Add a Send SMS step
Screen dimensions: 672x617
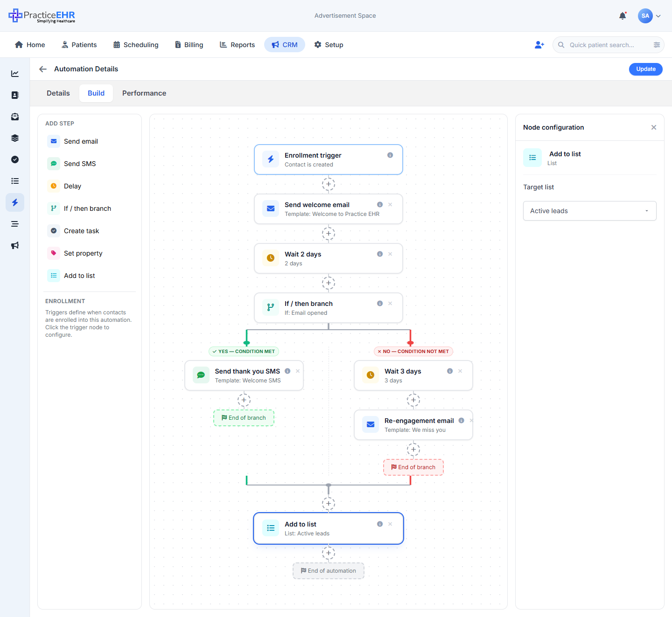point(90,164)
